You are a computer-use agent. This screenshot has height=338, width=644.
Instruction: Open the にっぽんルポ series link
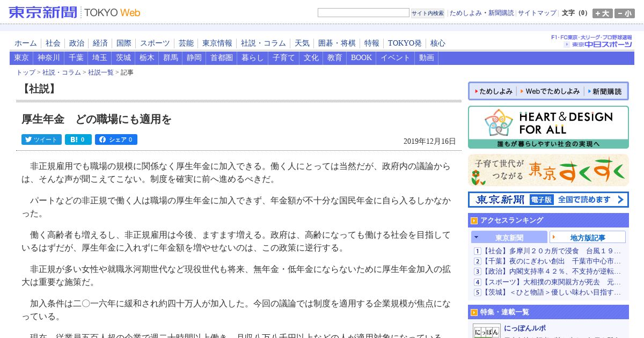click(x=525, y=328)
